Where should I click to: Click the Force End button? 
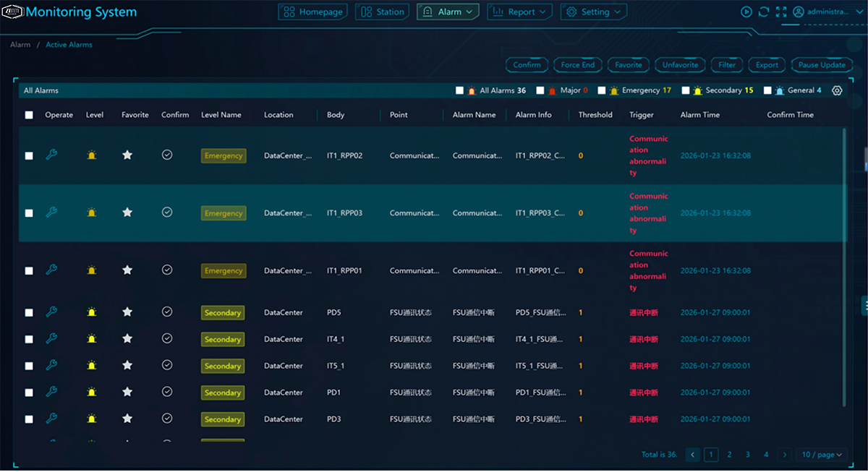click(578, 65)
